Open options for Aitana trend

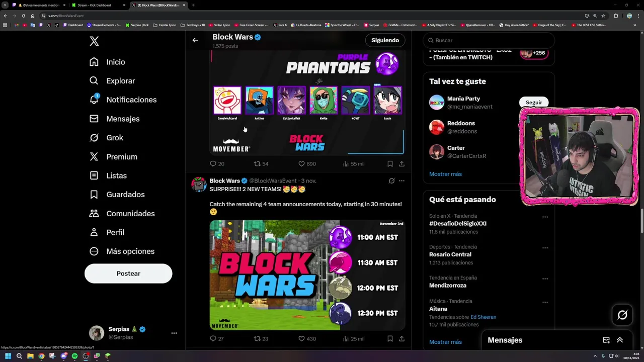click(x=545, y=302)
